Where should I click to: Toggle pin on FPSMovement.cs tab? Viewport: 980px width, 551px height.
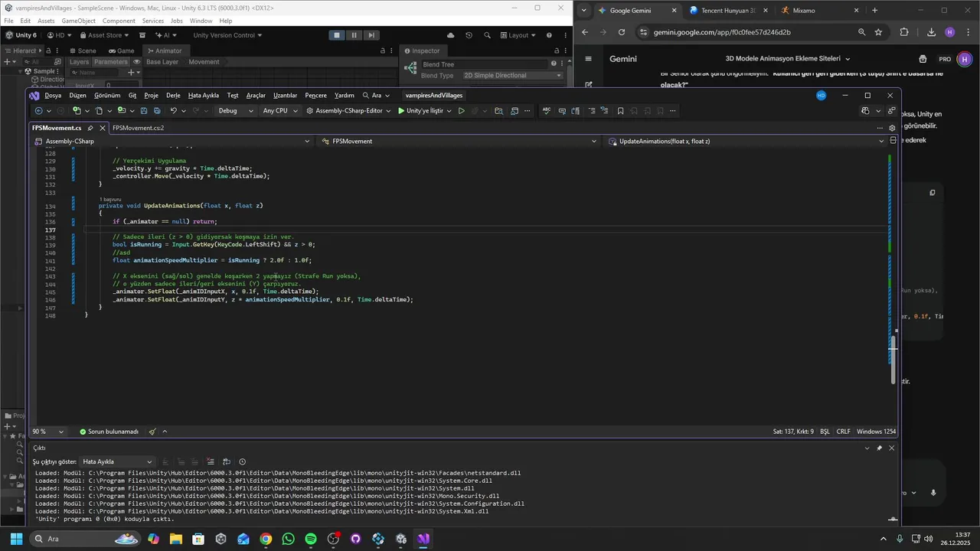click(90, 128)
